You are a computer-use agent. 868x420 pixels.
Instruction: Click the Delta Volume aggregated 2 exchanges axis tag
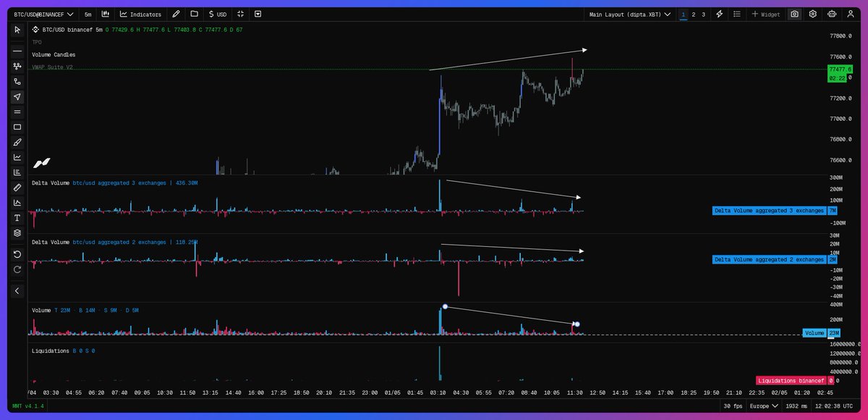775,259
